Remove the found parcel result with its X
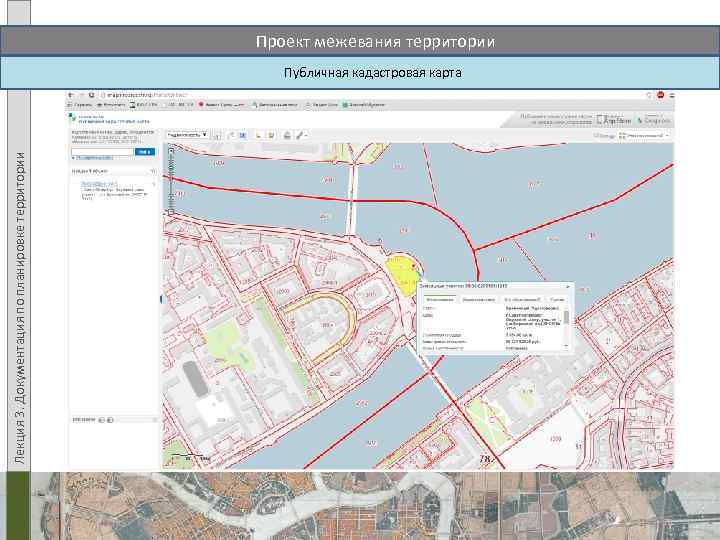The height and width of the screenshot is (540, 720). 154,184
